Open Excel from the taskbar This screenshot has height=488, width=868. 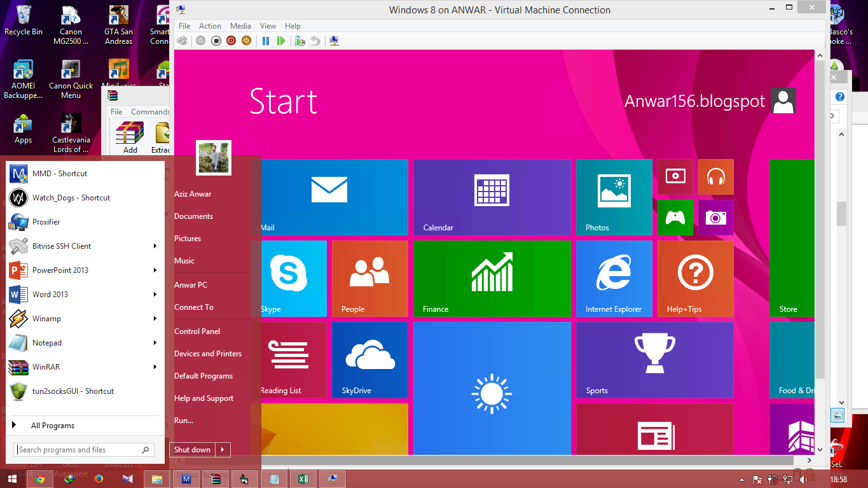(303, 479)
